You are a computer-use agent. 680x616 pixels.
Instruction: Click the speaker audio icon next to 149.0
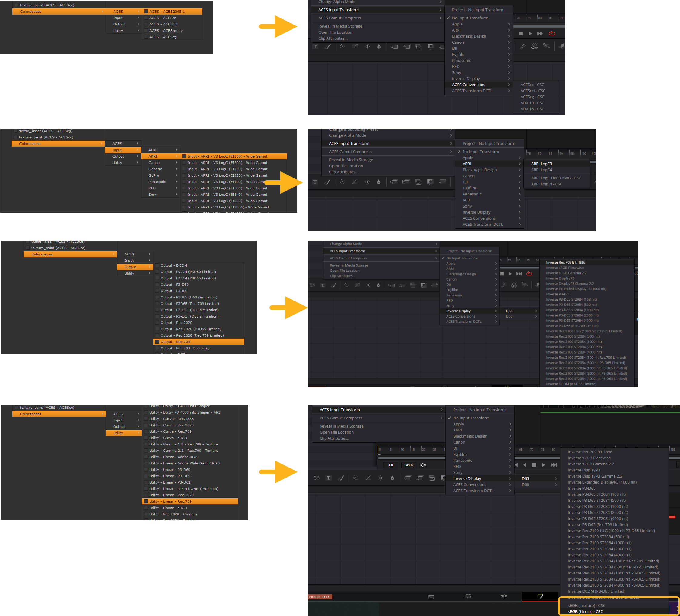click(423, 465)
